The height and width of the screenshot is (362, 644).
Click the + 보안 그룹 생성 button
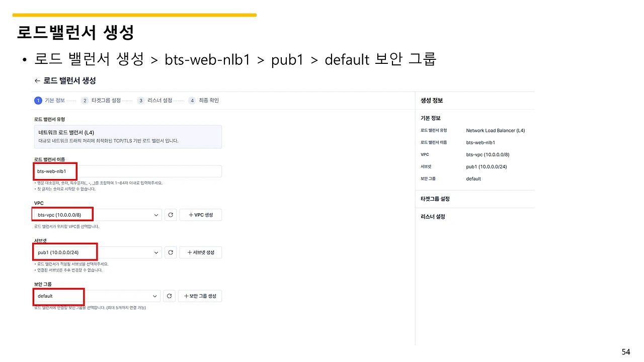click(x=200, y=296)
